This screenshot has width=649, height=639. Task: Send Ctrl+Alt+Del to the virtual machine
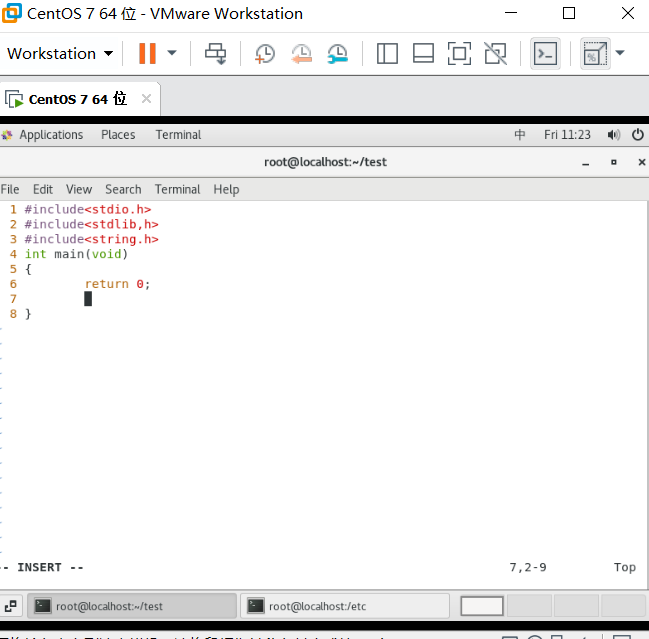click(216, 54)
